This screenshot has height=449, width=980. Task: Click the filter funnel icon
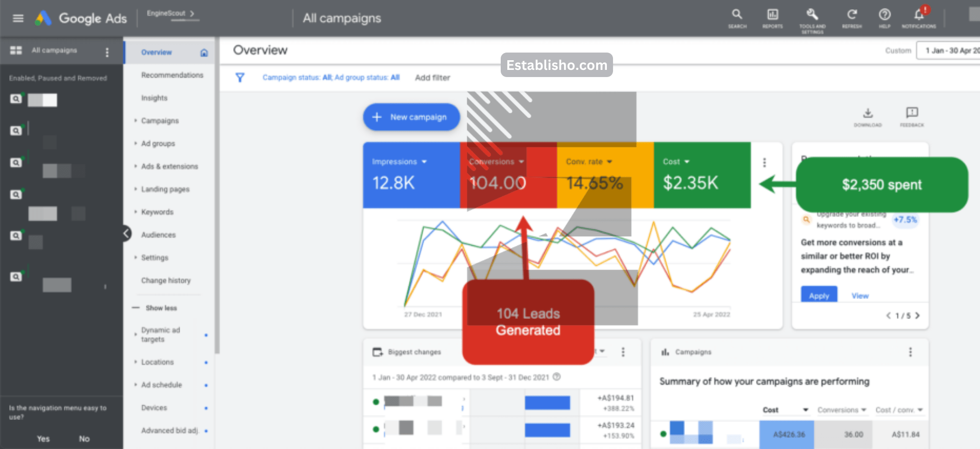[x=239, y=78]
